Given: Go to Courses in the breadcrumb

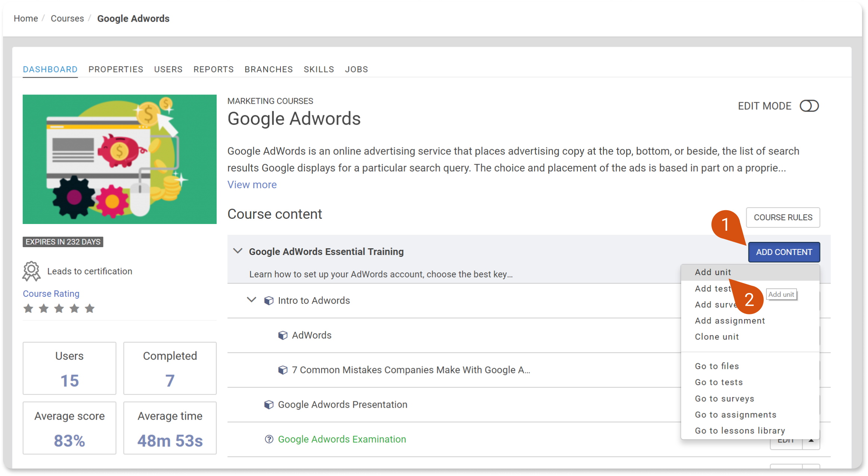Looking at the screenshot, I should [67, 18].
